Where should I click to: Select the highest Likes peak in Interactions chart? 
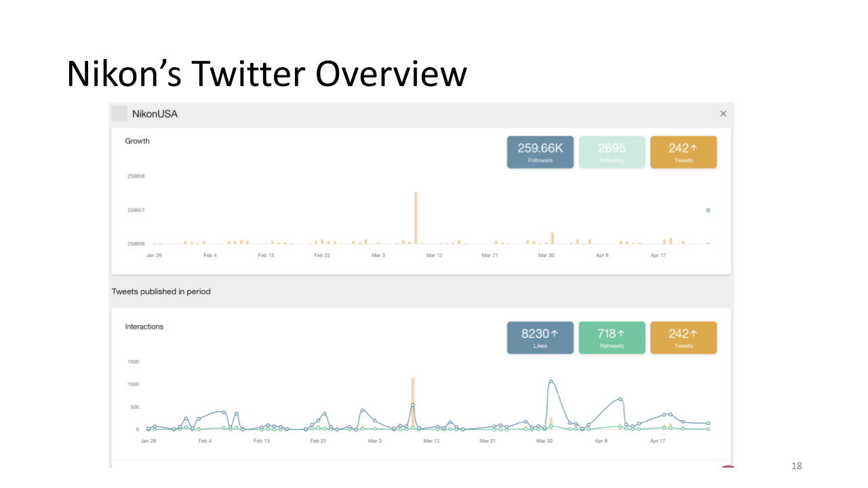[x=551, y=382]
